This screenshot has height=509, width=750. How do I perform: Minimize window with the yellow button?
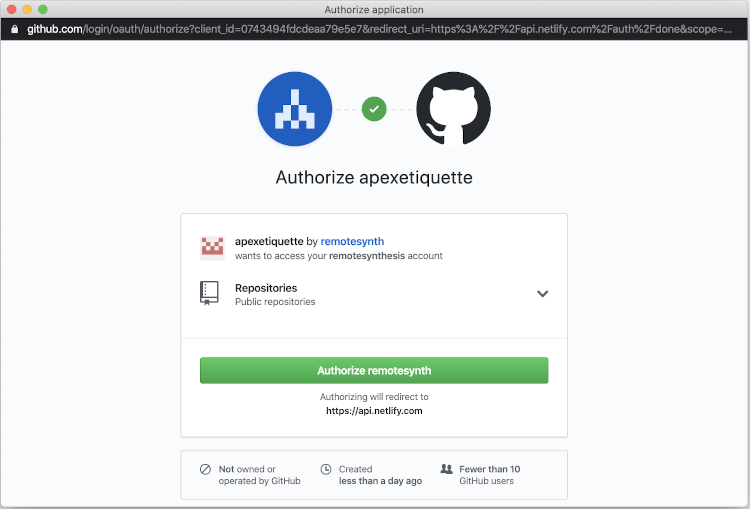click(27, 9)
